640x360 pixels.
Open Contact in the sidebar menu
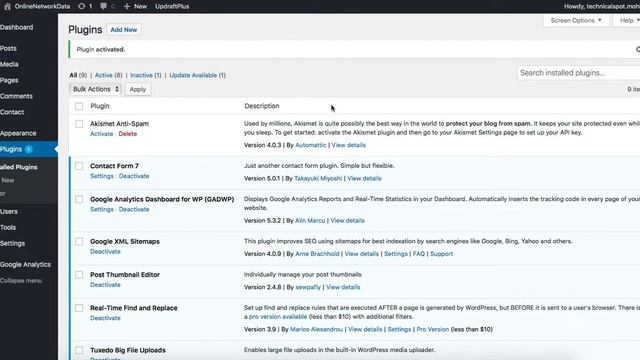point(12,112)
